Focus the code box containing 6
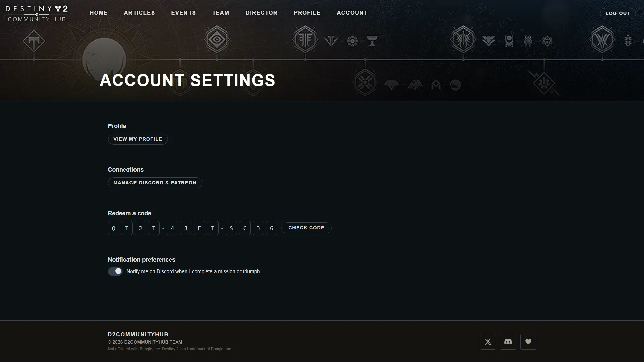 [272, 228]
